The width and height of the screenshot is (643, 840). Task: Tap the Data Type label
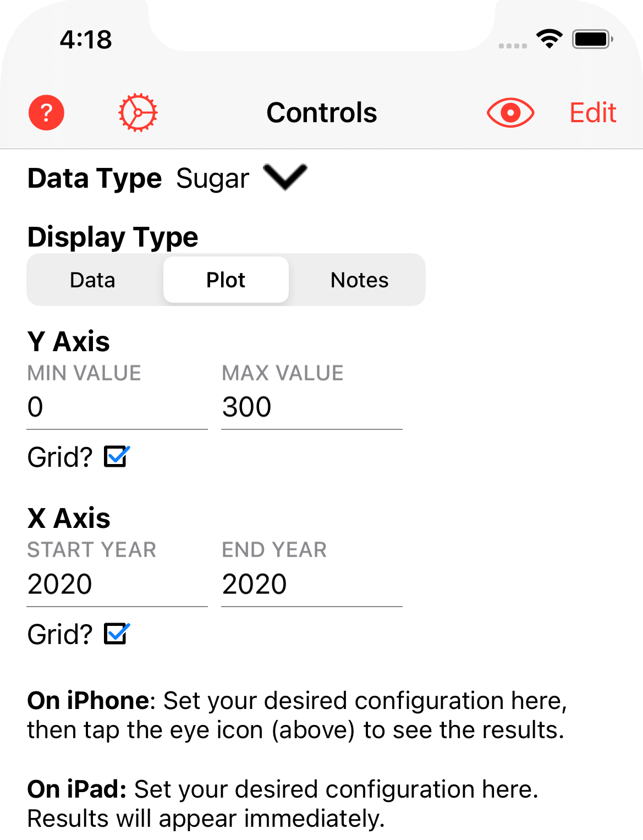coord(95,179)
